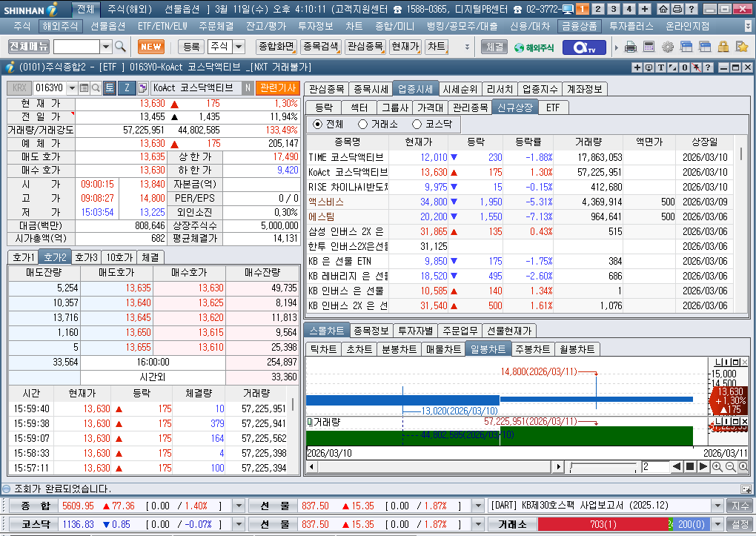Select the 거래소 radio button

[x=362, y=125]
